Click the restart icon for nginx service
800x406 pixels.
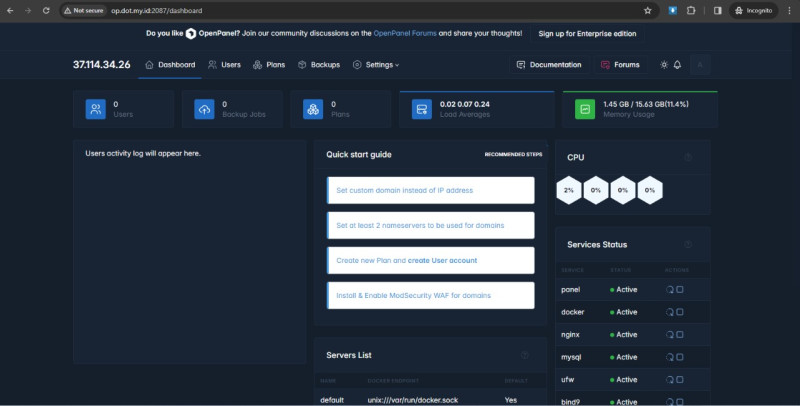pyautogui.click(x=669, y=335)
